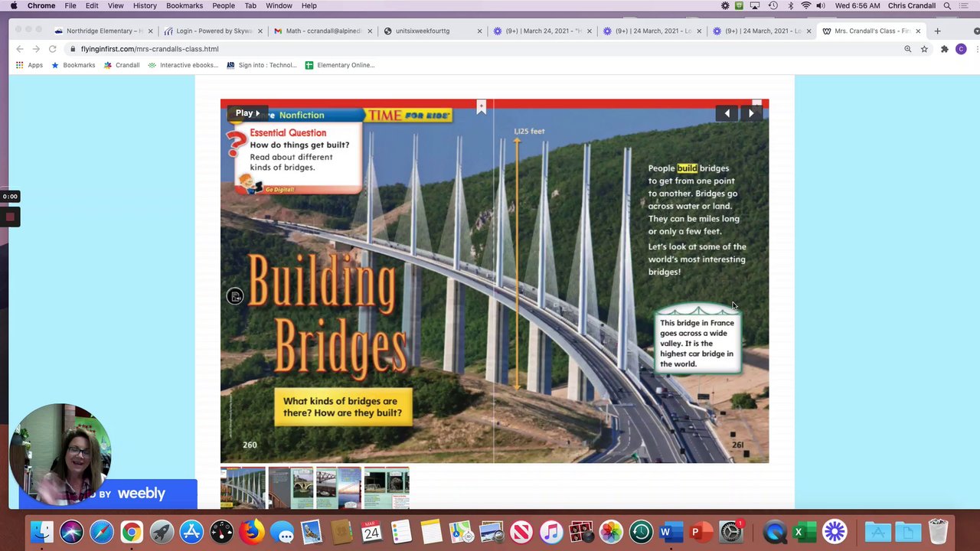
Task: Click the volume icon in menu bar
Action: [x=821, y=5]
